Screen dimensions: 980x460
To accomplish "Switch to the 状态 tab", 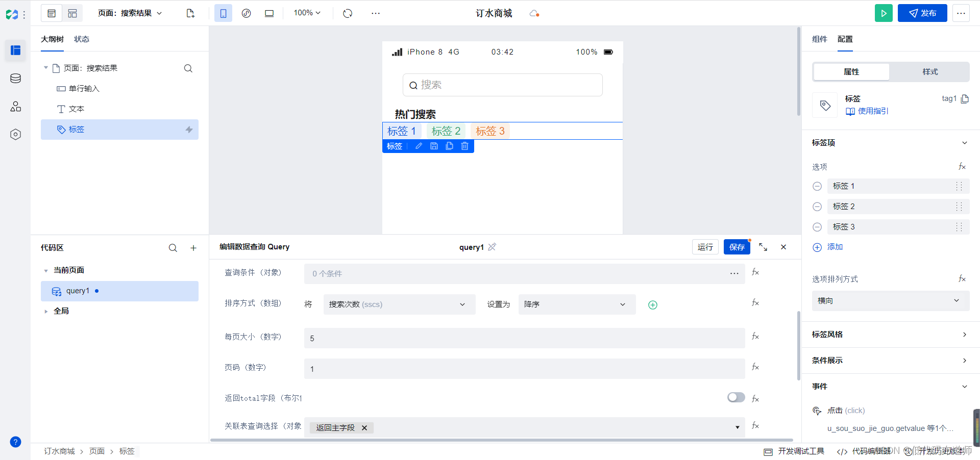I will (x=82, y=39).
